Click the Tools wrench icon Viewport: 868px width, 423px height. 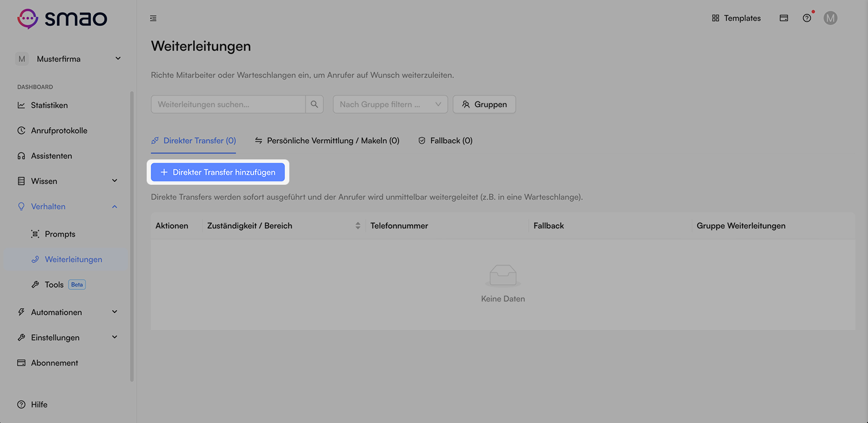point(35,285)
